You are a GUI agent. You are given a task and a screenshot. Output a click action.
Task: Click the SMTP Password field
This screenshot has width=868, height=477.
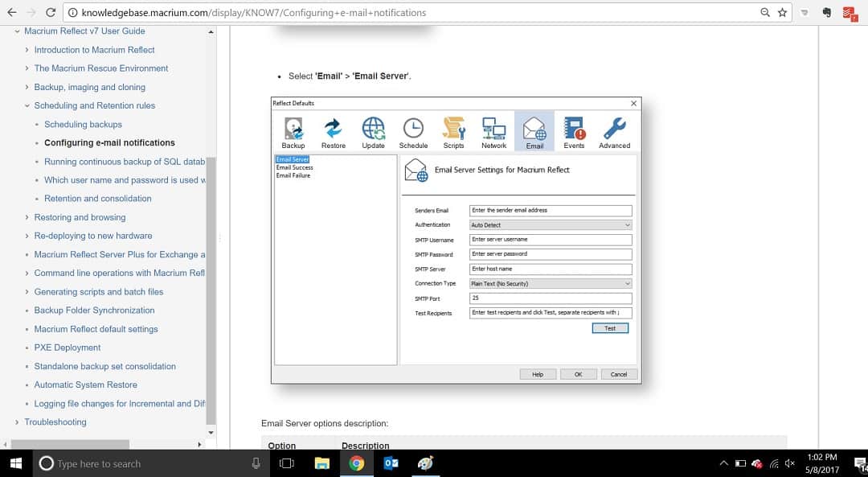(551, 253)
